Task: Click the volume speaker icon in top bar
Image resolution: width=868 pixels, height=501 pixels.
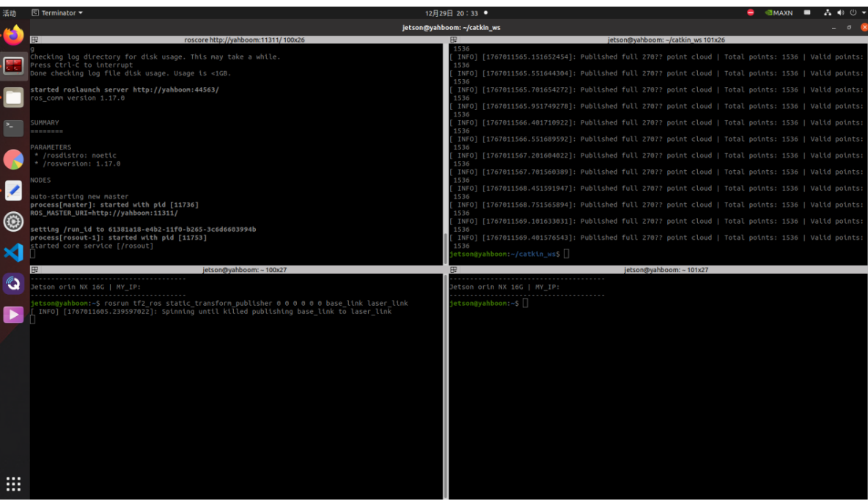Action: tap(840, 12)
